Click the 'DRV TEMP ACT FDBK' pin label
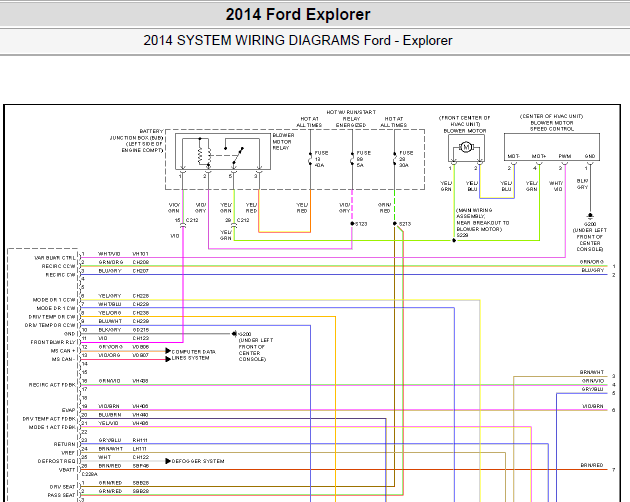The image size is (630, 502). click(49, 418)
